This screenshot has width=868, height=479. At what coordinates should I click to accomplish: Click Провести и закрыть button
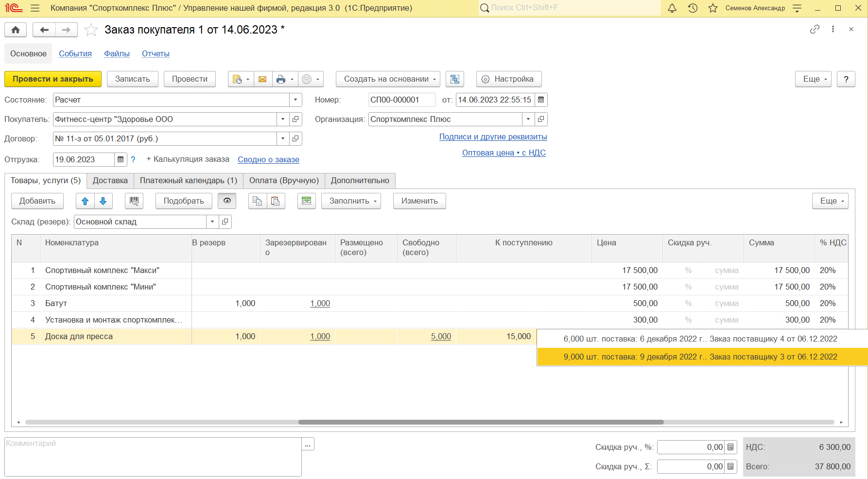(x=53, y=79)
